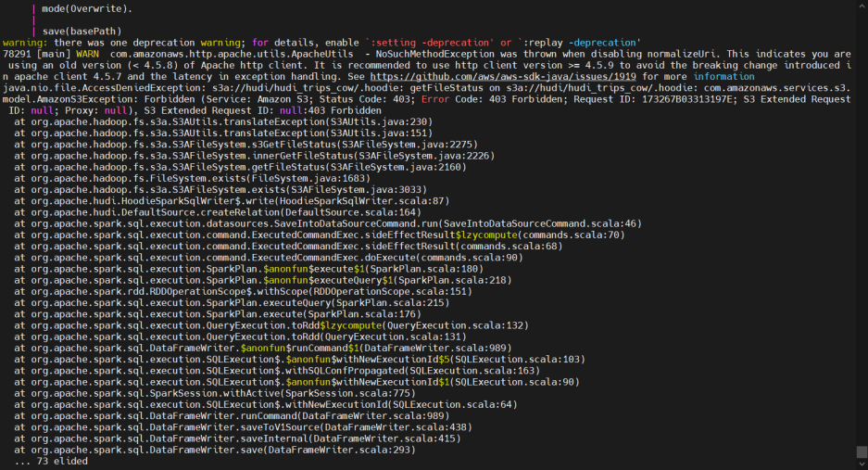Click the 'SparkPlan.scala:180' line

(x=249, y=270)
